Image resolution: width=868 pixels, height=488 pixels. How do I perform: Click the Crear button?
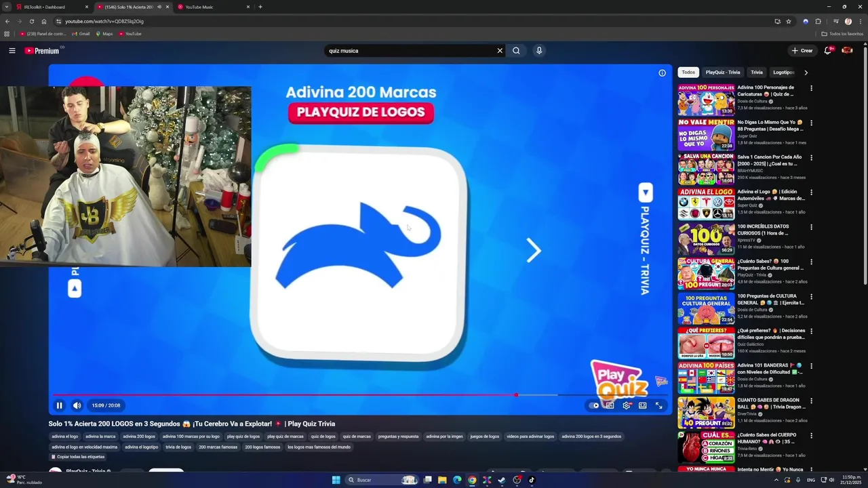[x=802, y=51]
